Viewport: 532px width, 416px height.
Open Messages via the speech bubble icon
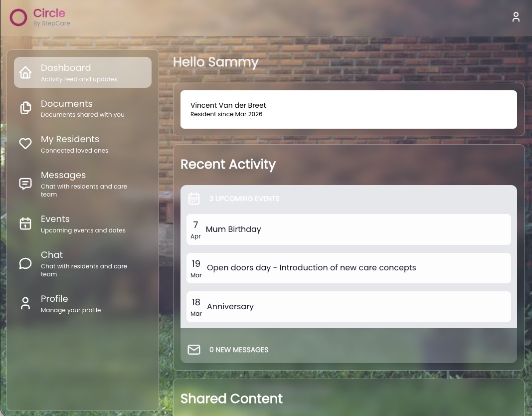(x=25, y=184)
